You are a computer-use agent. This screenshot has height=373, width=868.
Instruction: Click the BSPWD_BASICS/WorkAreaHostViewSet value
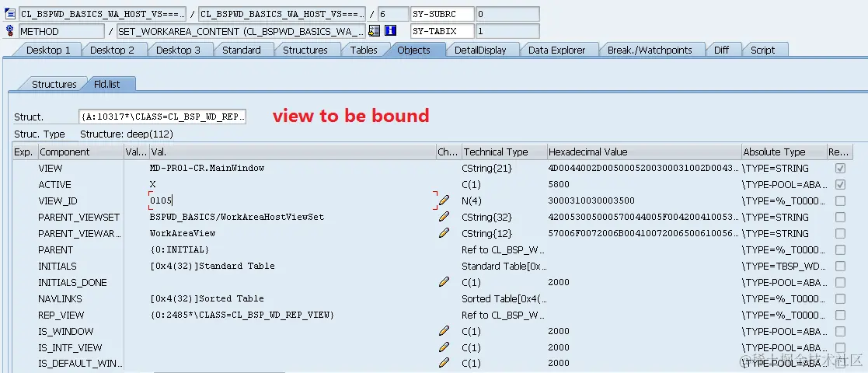click(237, 217)
